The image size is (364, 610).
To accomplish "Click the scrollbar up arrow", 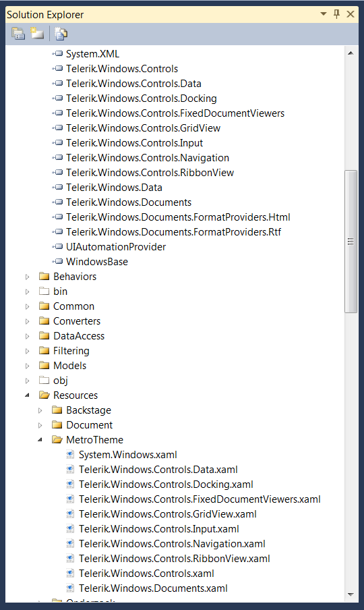I will coord(351,53).
